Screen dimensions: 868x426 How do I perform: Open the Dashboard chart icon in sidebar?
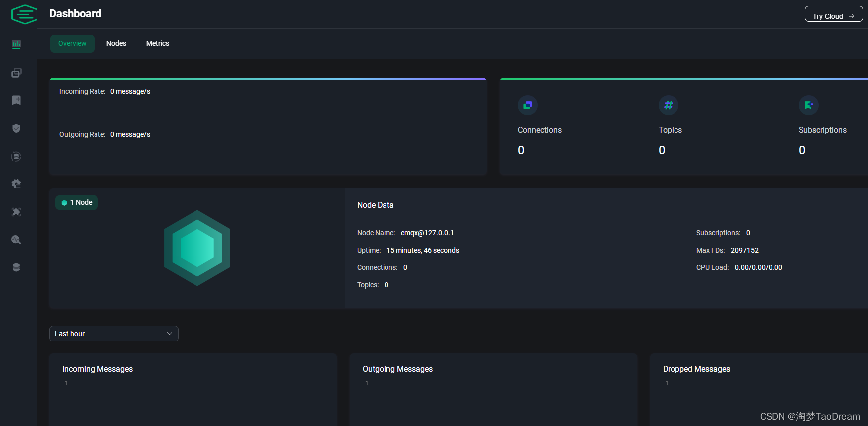pos(16,45)
